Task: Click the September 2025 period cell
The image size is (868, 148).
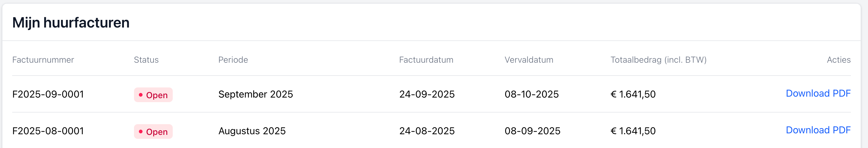Action: point(255,94)
